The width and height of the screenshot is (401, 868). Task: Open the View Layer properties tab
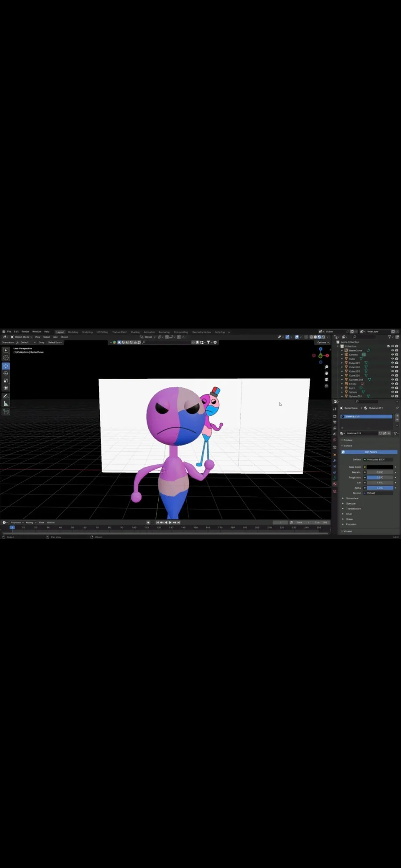tap(335, 428)
